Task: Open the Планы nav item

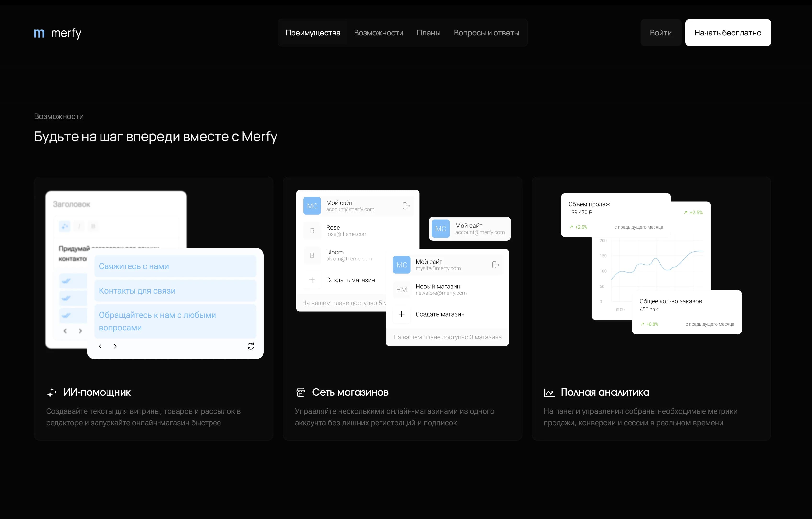Action: [x=428, y=33]
